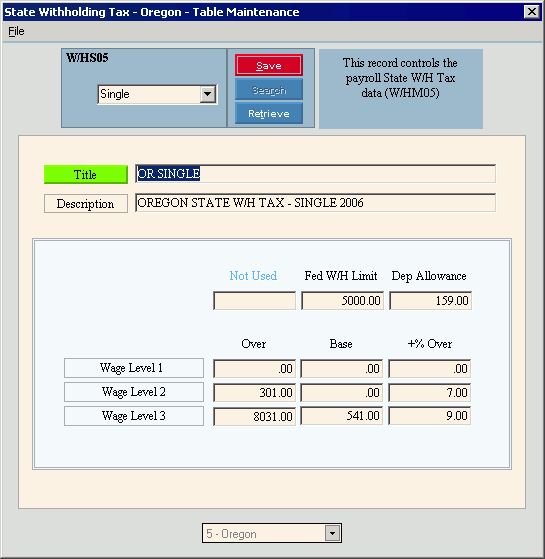Click the Oregon description text field
545x559 pixels.
pyautogui.click(x=315, y=203)
